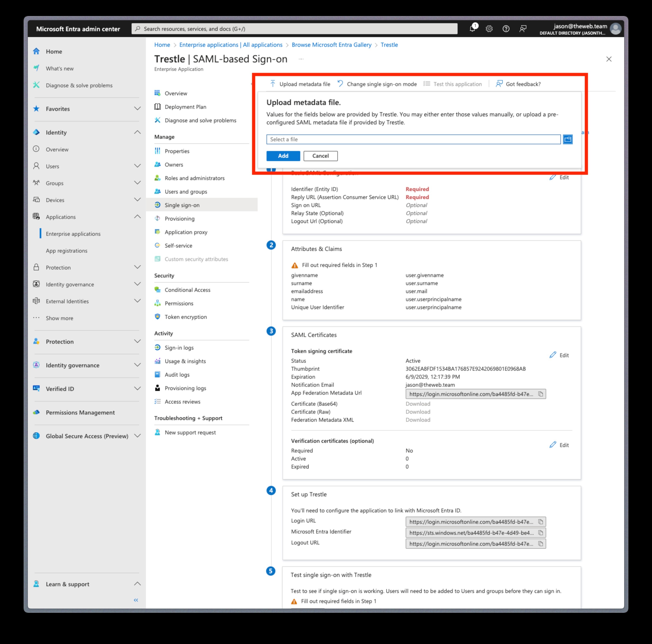Viewport: 652px width, 644px height.
Task: Click the Conditional Access icon
Action: [x=157, y=290]
